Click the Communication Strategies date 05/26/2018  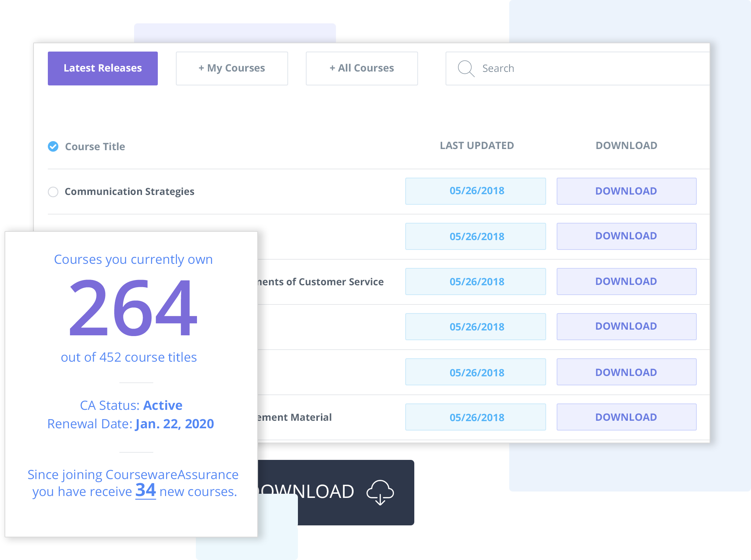point(475,191)
